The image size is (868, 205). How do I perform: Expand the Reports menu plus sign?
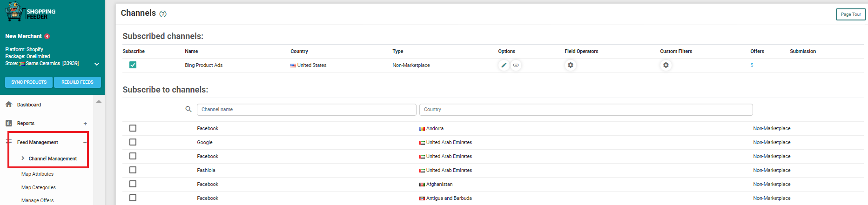click(x=85, y=124)
